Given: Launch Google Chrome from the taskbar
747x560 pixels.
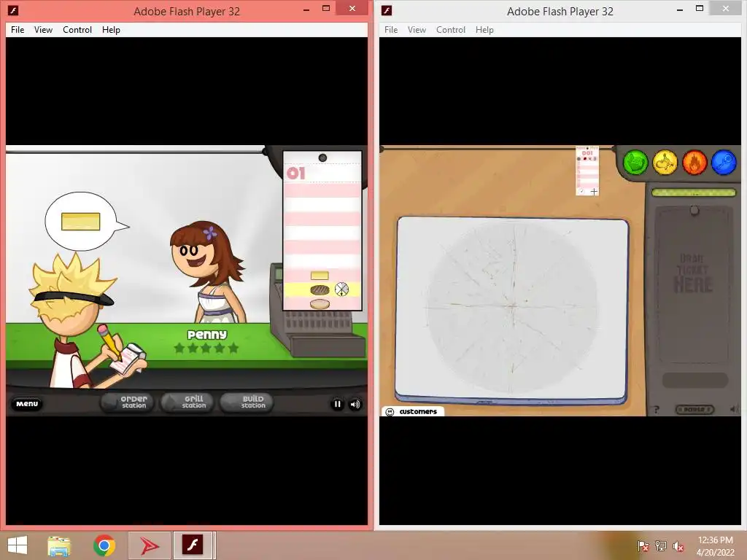Looking at the screenshot, I should (104, 545).
